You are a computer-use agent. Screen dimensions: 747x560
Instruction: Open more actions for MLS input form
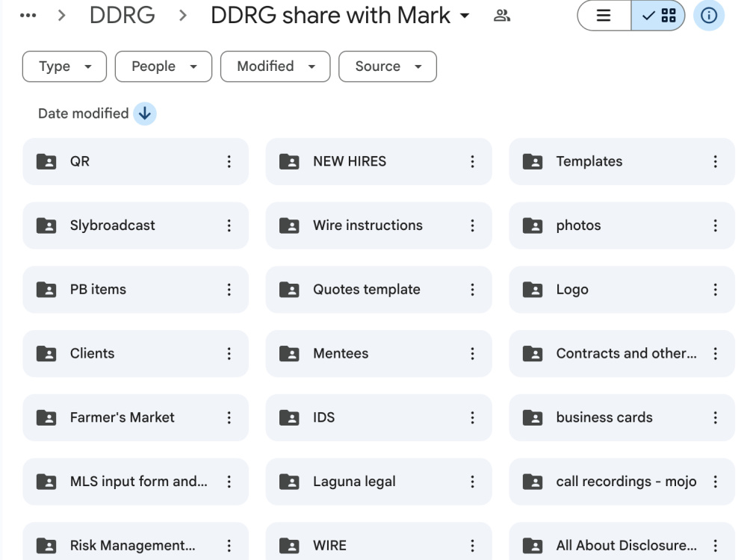pyautogui.click(x=229, y=482)
